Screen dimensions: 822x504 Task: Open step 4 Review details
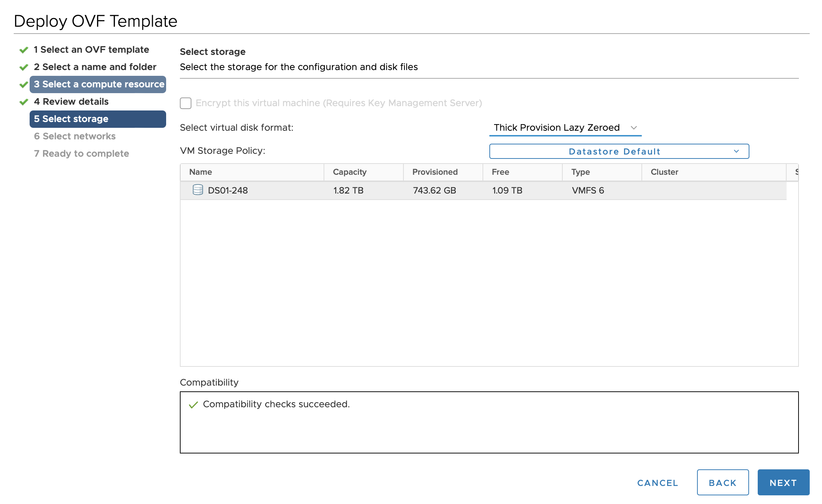pos(71,102)
